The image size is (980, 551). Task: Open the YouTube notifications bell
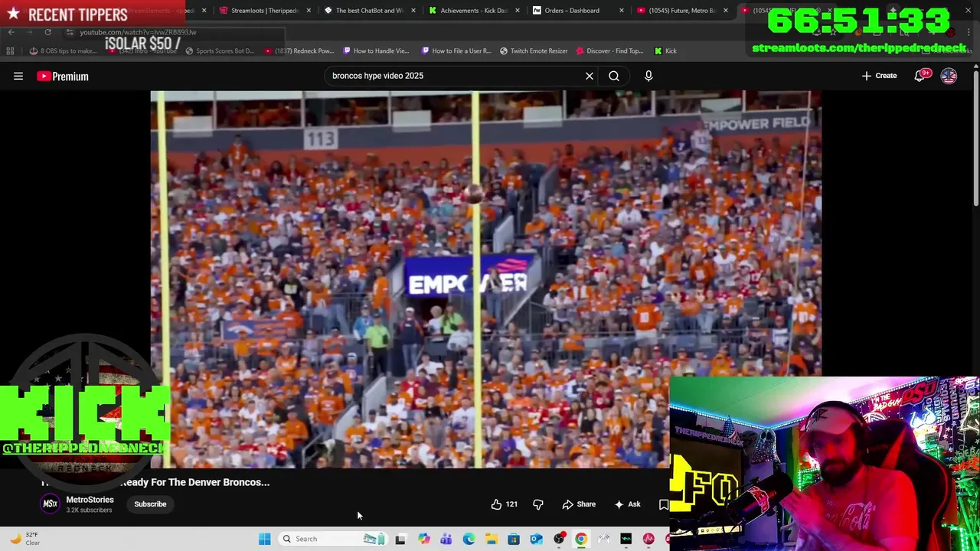click(x=920, y=76)
